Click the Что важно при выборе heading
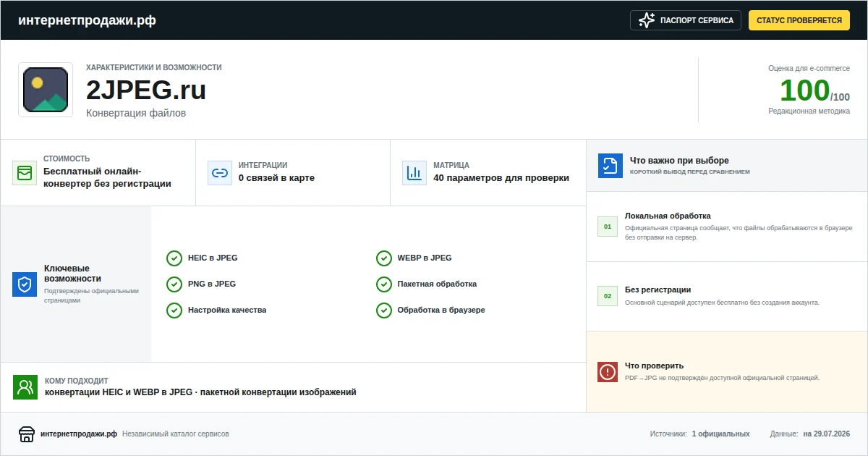868x456 pixels. coord(679,161)
